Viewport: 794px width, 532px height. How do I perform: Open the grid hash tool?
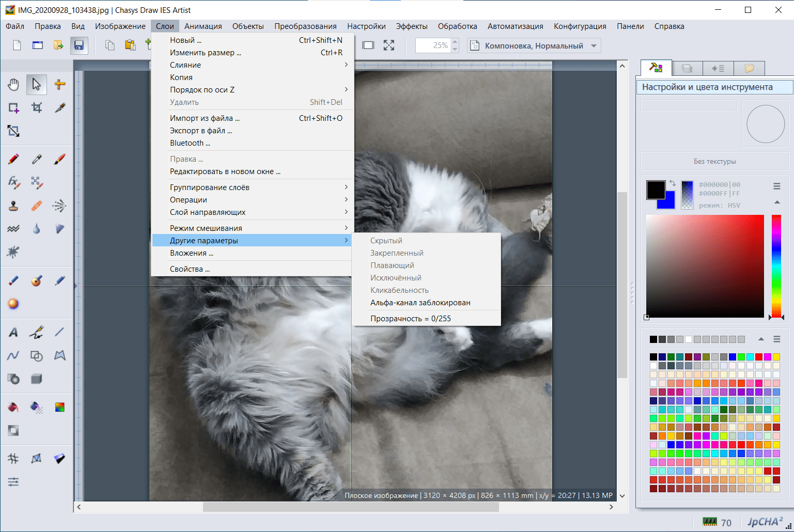coord(13,458)
